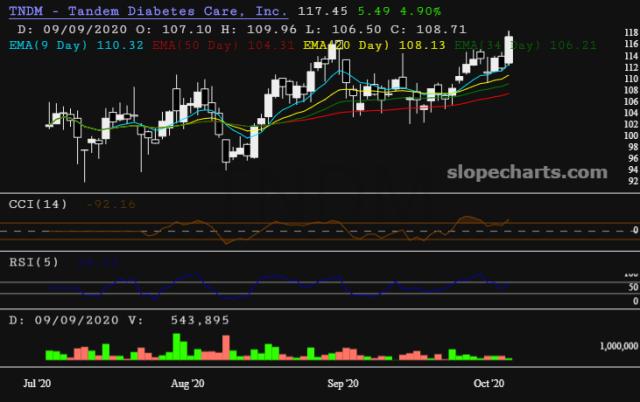The image size is (640, 402).
Task: Select the Jul '20 date axis marker
Action: [x=36, y=383]
